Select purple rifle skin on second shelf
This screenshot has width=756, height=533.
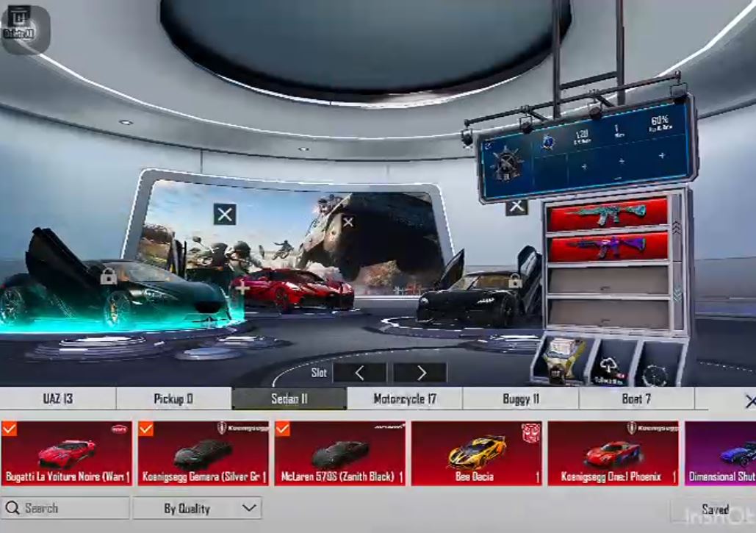608,246
